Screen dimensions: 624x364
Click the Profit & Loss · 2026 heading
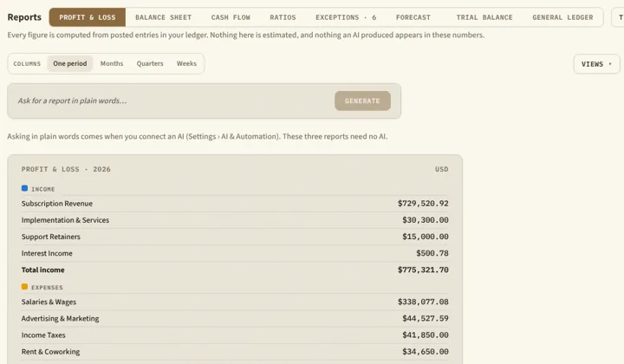(x=66, y=169)
